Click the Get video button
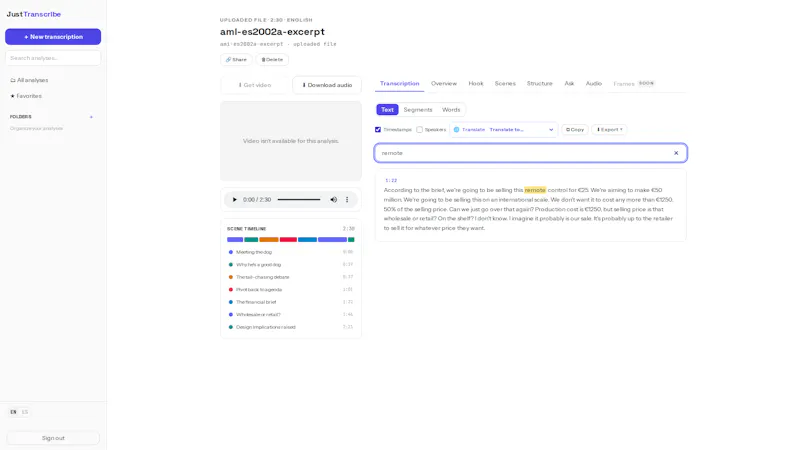 coord(255,85)
